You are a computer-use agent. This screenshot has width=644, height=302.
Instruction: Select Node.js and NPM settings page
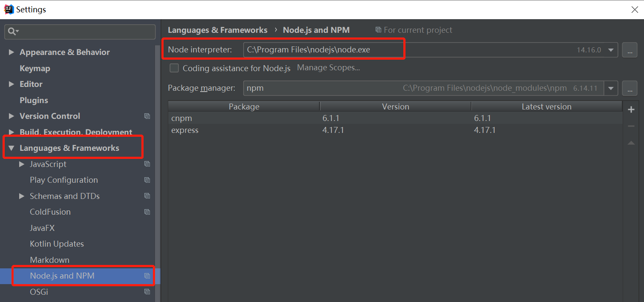62,276
